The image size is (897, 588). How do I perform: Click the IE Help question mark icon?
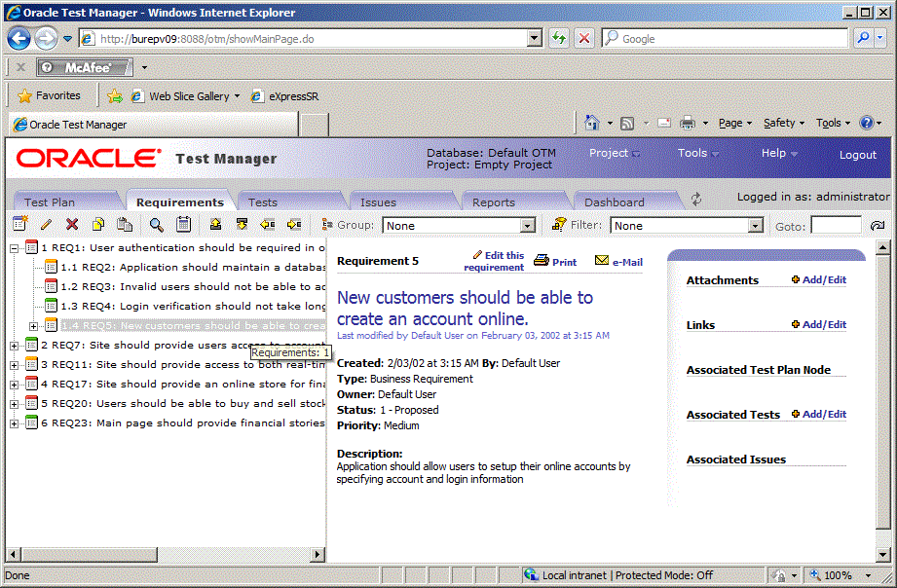867,123
